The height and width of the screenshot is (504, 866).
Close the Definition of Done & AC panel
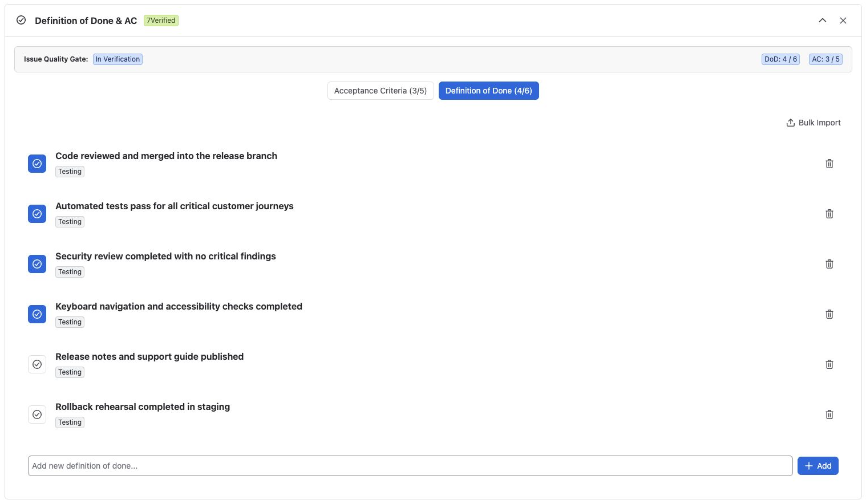(843, 21)
